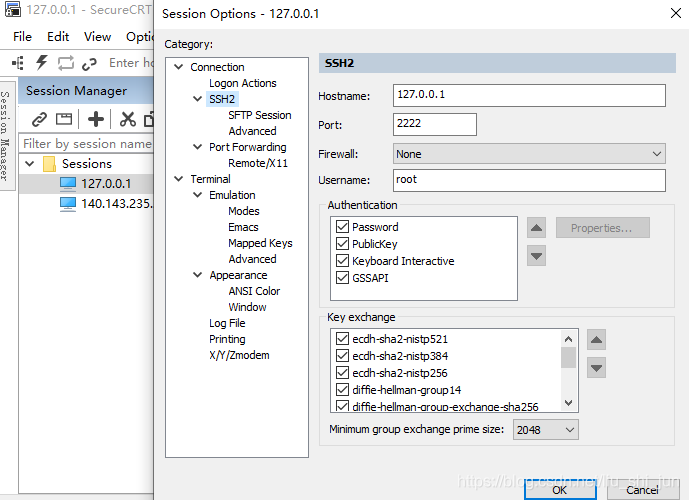Open the File menu

22,36
